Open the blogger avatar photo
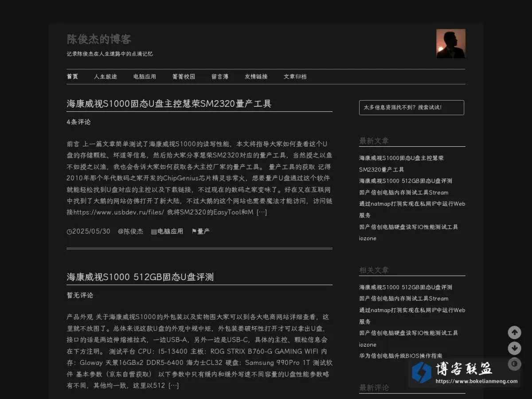 pyautogui.click(x=451, y=43)
